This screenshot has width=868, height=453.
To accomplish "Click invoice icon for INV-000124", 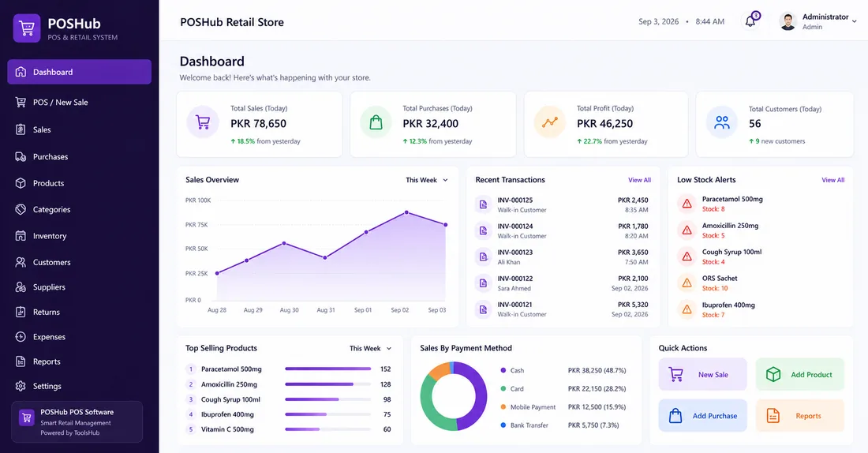I will [x=483, y=230].
